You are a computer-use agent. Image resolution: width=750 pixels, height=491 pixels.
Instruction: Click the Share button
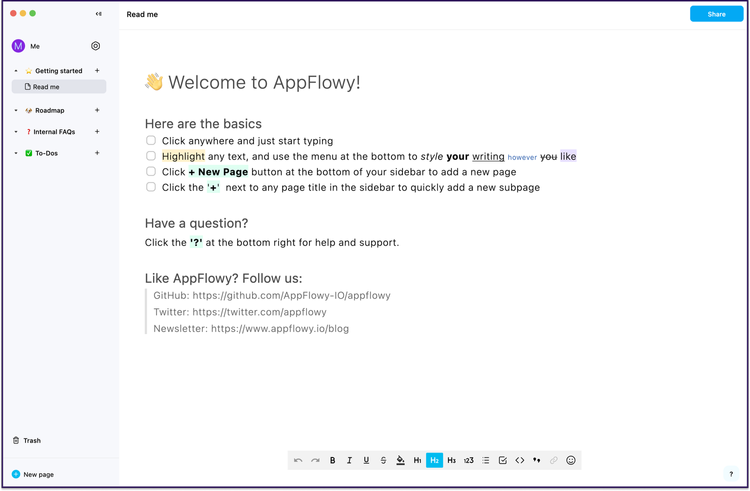click(x=717, y=14)
